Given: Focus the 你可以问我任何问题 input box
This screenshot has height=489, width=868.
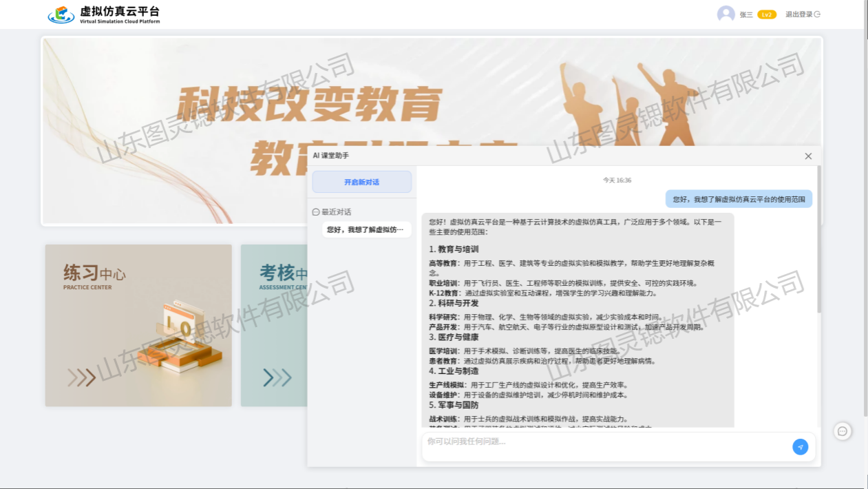Looking at the screenshot, I should click(606, 441).
